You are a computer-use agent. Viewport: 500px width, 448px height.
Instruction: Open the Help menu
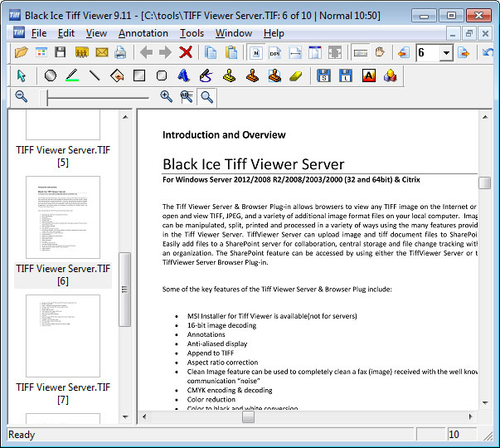pyautogui.click(x=274, y=33)
